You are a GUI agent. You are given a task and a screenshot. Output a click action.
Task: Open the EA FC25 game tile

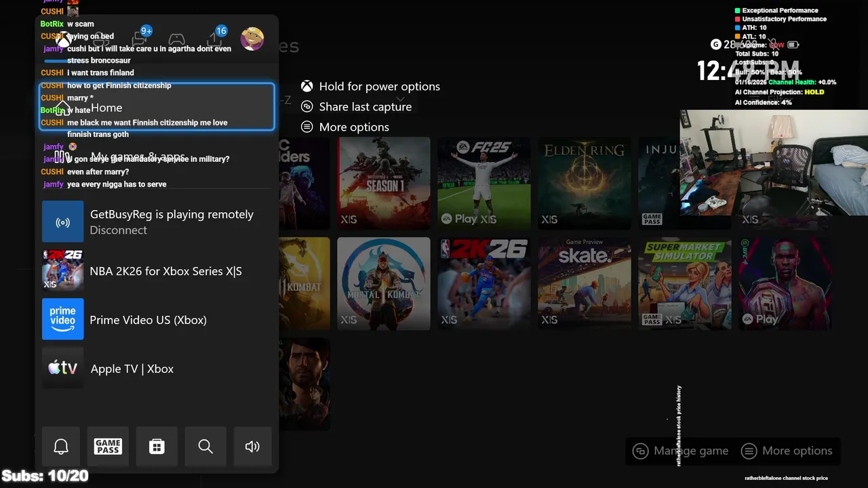[484, 183]
